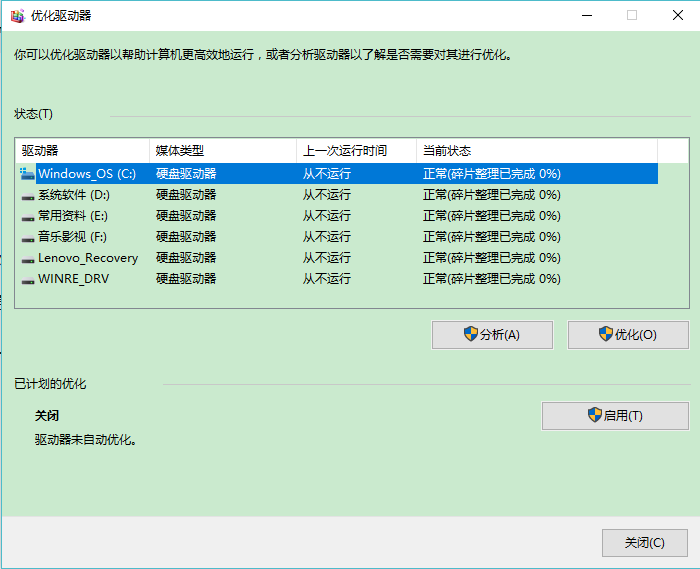Image resolution: width=700 pixels, height=569 pixels.
Task: Click 从不运行 in the Lenovo_Recovery row
Action: (x=327, y=258)
